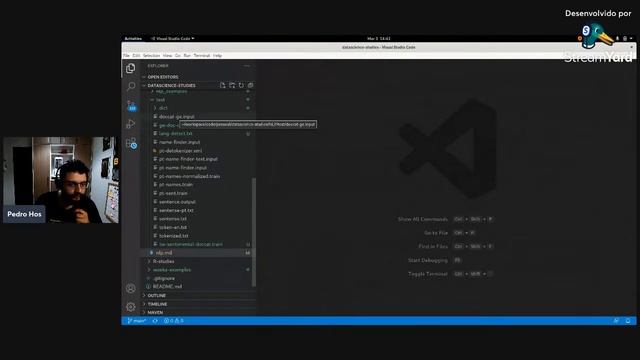Open the Explorer view in activity bar
Screen dimensions: 640x360
[131, 68]
